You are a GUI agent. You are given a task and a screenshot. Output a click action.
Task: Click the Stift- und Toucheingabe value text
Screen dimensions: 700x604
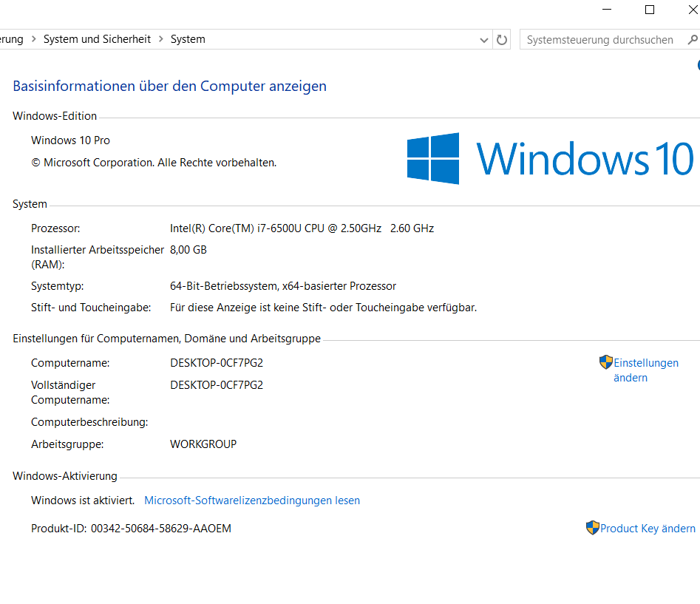tap(323, 308)
